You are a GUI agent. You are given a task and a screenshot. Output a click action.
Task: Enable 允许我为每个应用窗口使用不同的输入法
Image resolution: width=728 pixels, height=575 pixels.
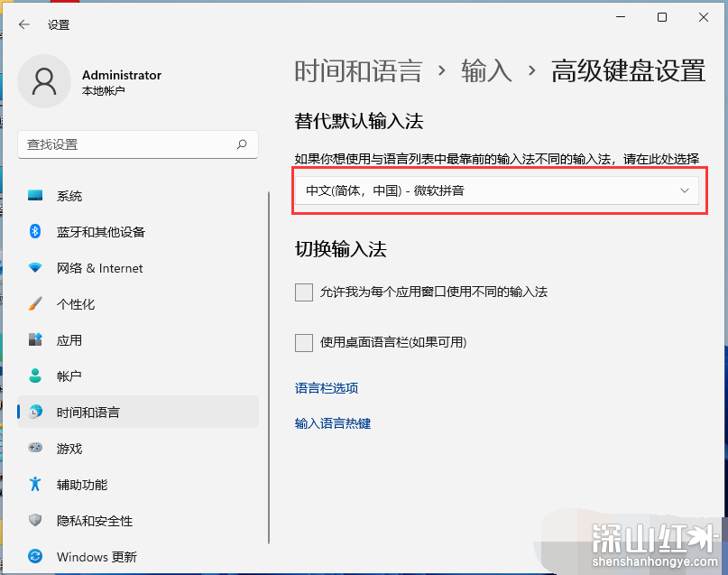(304, 292)
